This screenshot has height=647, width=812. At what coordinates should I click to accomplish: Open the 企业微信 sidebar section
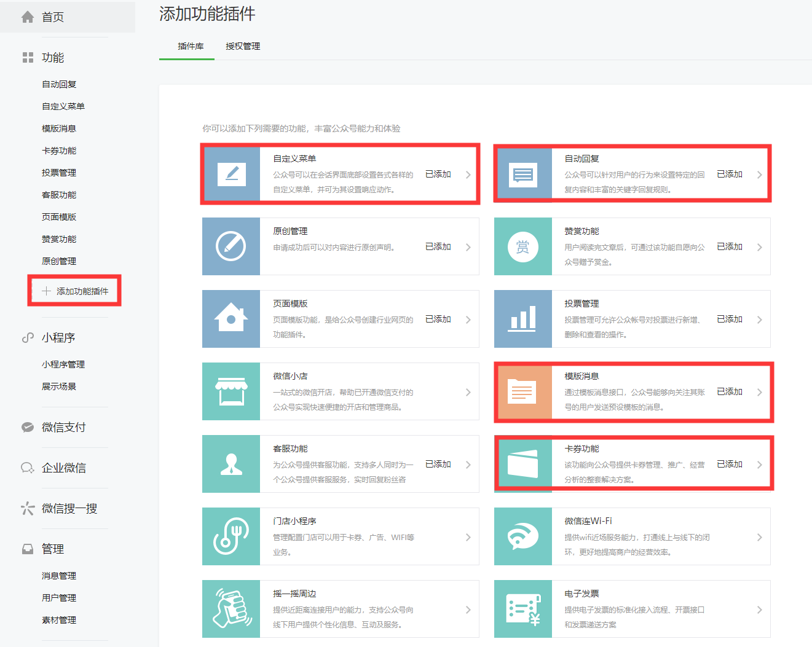pos(64,468)
